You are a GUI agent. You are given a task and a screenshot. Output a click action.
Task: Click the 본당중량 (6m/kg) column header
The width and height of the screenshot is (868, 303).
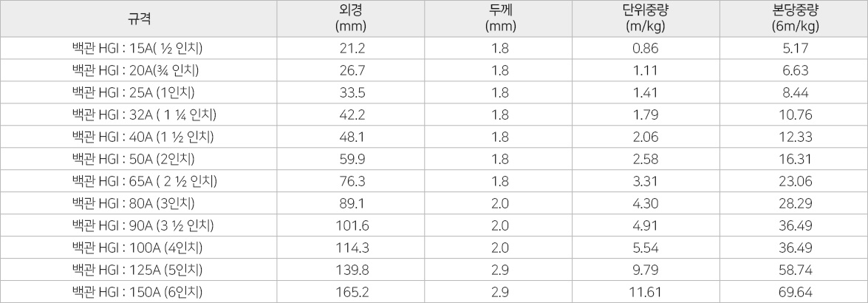[793, 18]
